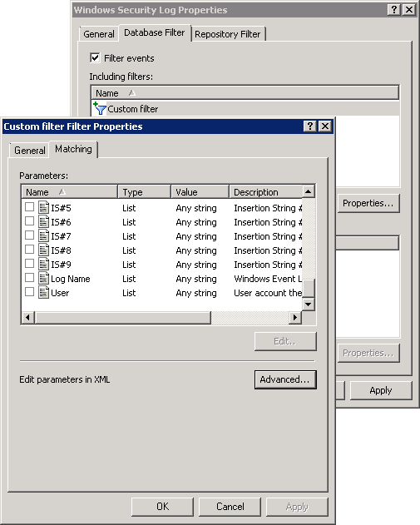Screen dimensions: 420x525
Task: Click Apply in Custom filter Filter Properties
Action: pos(297,506)
